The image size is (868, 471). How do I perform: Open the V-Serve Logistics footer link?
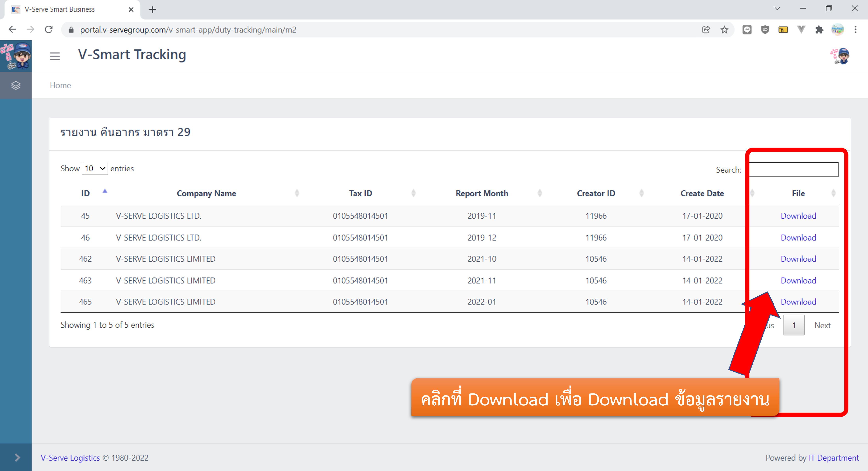70,458
